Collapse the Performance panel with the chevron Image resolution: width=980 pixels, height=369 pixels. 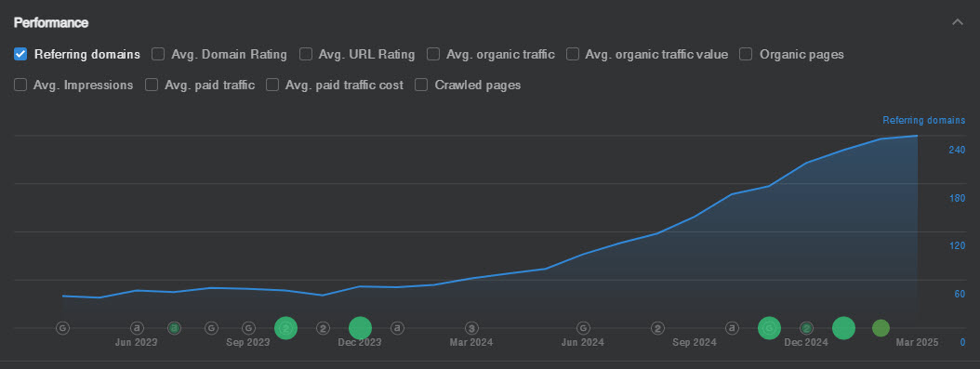pos(957,22)
